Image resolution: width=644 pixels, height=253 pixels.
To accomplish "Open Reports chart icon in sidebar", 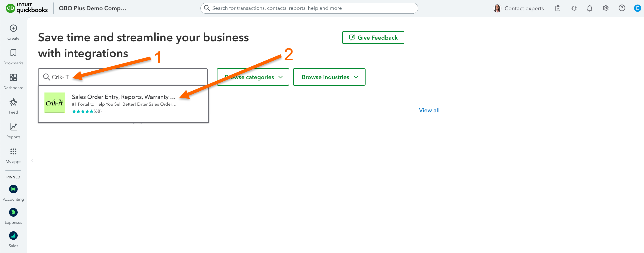I will click(x=13, y=127).
